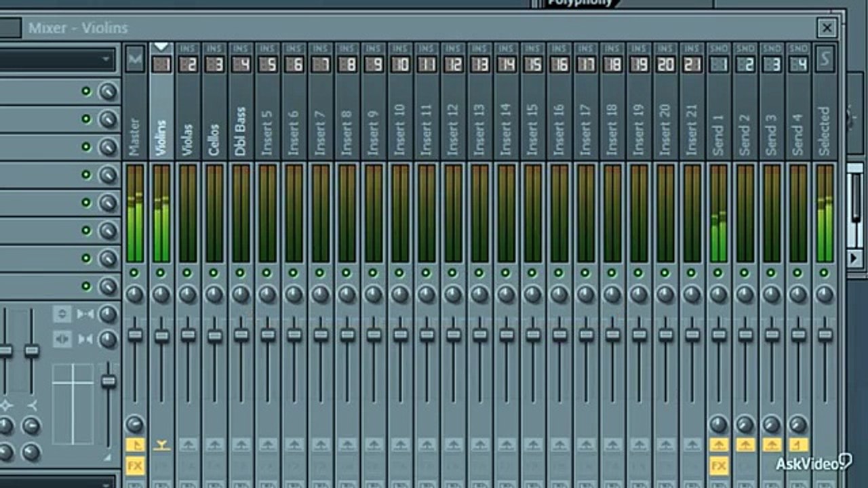The width and height of the screenshot is (868, 488).
Task: Click the Send 1 peak meter
Action: coord(718,213)
